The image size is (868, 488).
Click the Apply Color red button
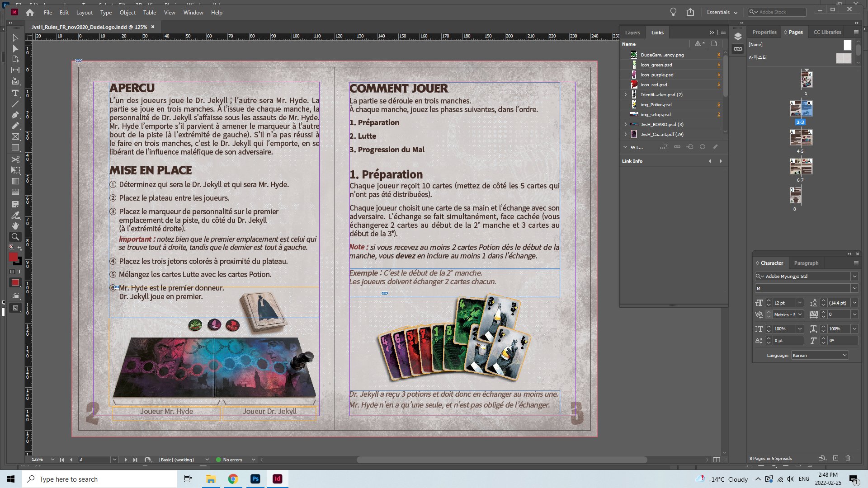(x=15, y=283)
